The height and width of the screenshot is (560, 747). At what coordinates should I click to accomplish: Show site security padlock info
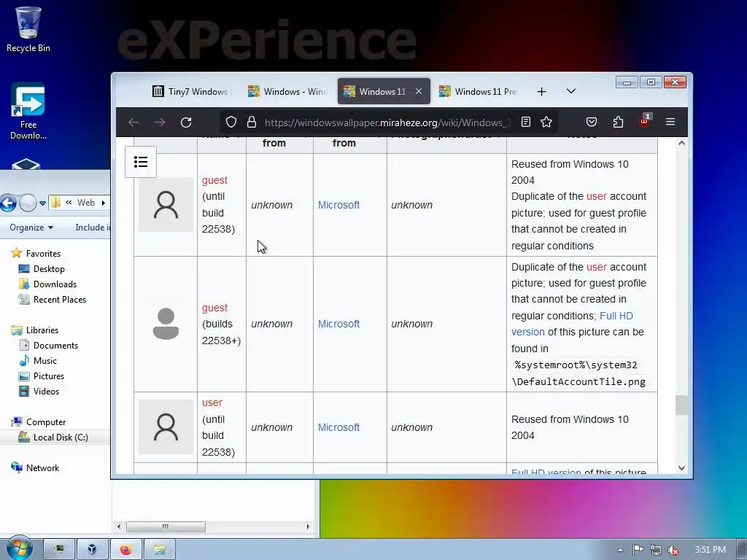252,122
